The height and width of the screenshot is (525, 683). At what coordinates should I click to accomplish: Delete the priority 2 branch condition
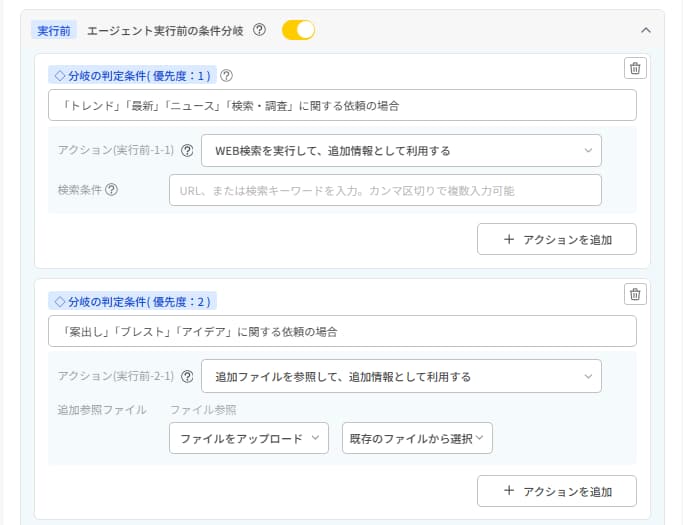[635, 293]
